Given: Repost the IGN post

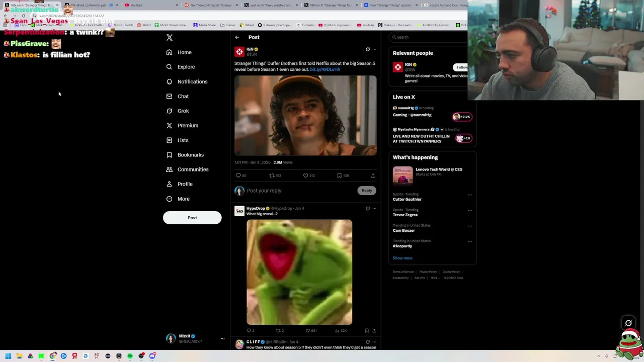Looking at the screenshot, I should click(x=272, y=175).
